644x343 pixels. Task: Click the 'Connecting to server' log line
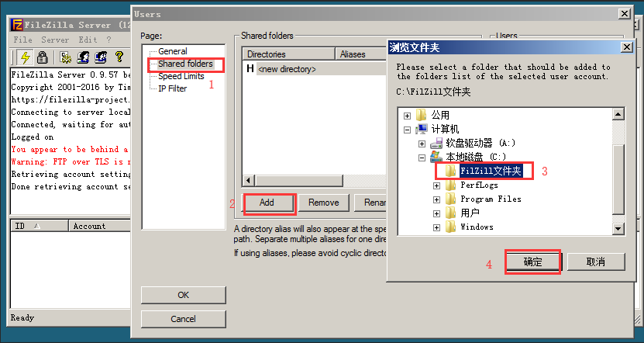(71, 112)
